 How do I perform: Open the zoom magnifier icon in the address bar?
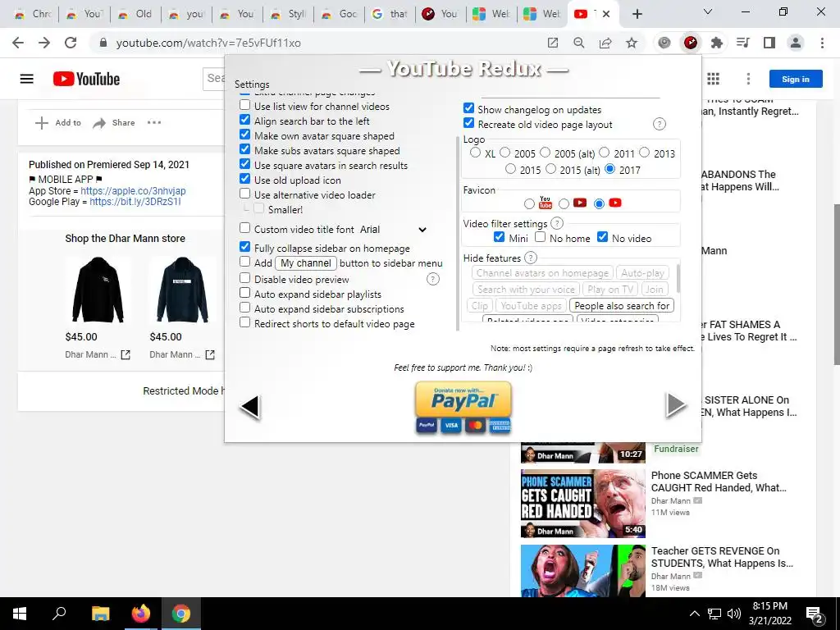(x=579, y=43)
